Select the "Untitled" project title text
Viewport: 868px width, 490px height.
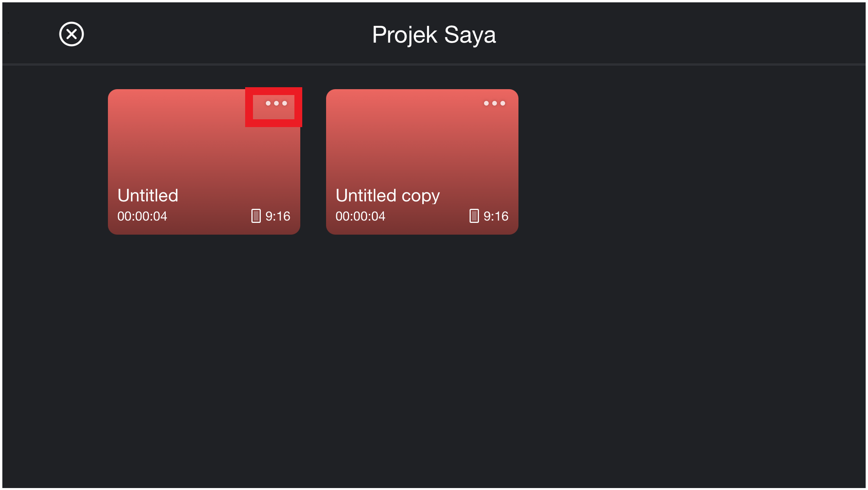(x=148, y=195)
